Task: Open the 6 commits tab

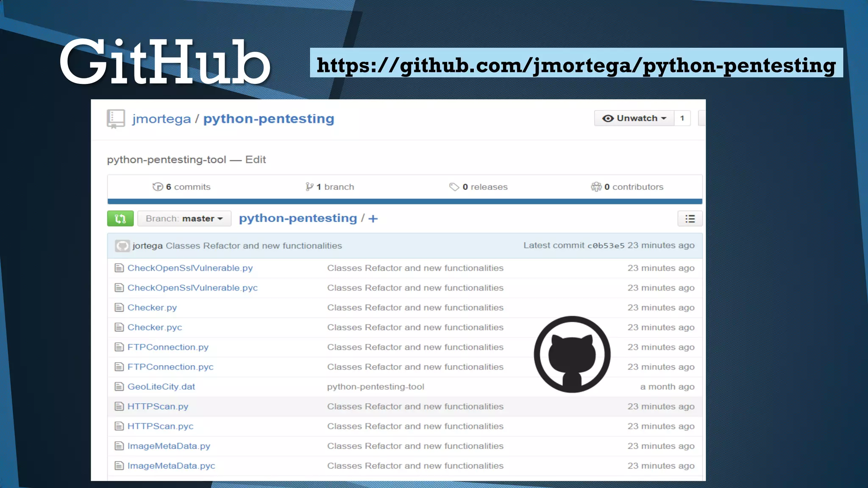Action: pos(181,187)
